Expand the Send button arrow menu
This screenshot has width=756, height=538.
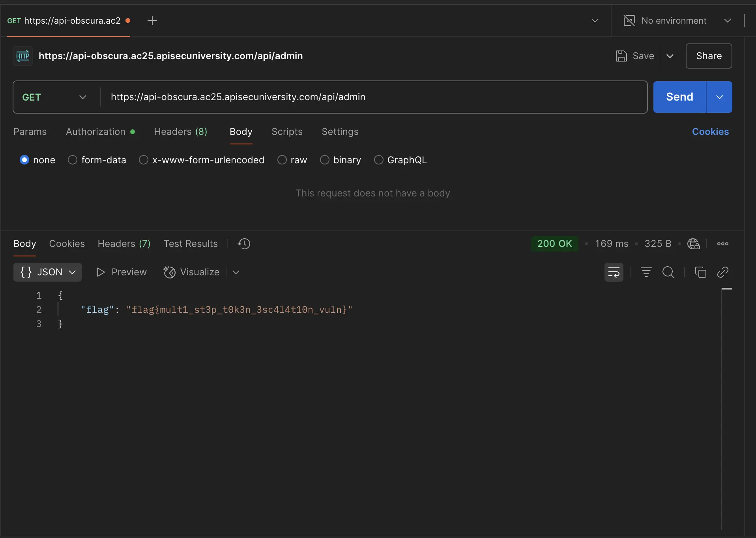pyautogui.click(x=719, y=97)
